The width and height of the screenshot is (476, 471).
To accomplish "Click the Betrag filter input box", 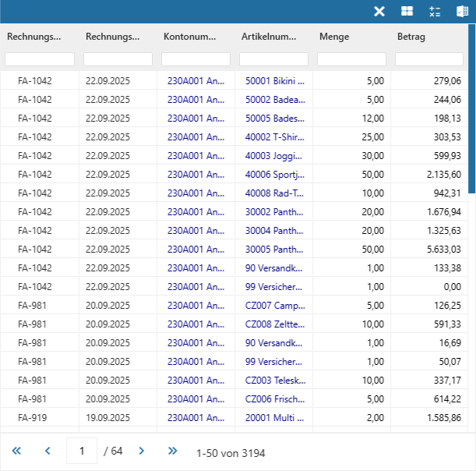I will (428, 59).
